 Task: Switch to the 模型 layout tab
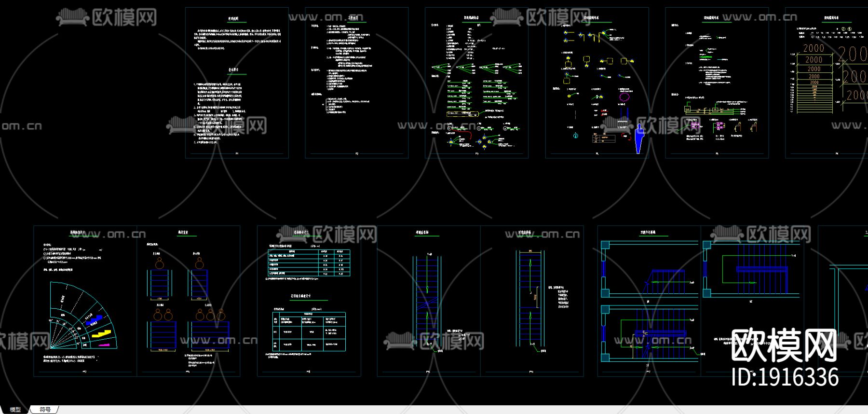click(x=15, y=410)
